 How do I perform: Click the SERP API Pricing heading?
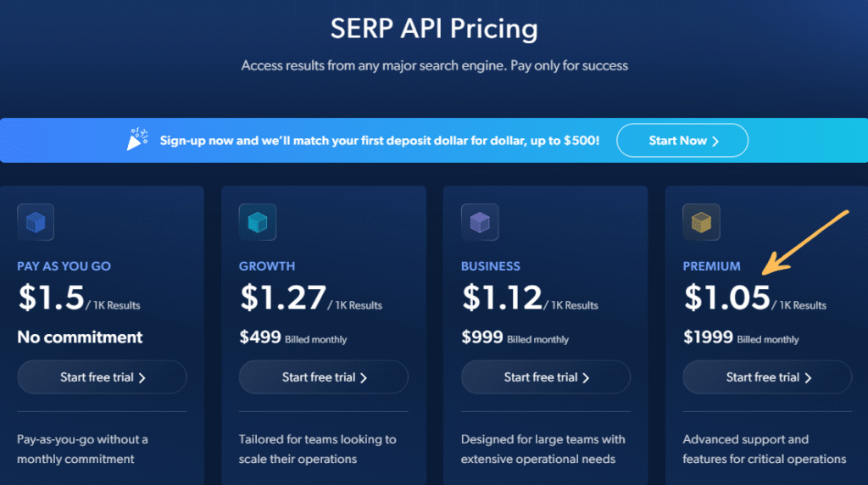pyautogui.click(x=434, y=29)
